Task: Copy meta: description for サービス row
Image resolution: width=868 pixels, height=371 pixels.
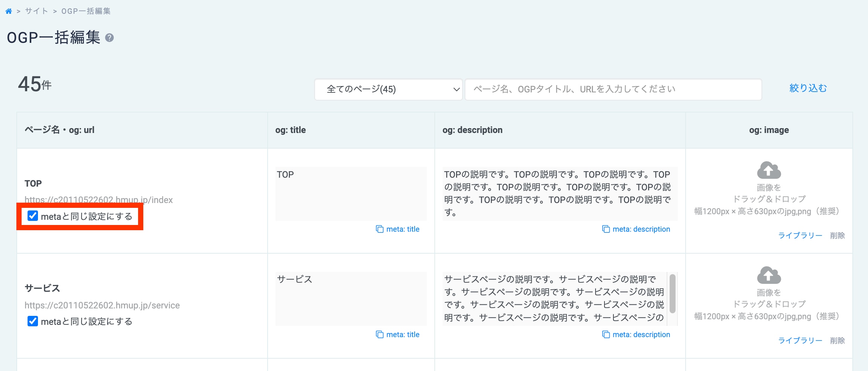Action: pos(641,334)
